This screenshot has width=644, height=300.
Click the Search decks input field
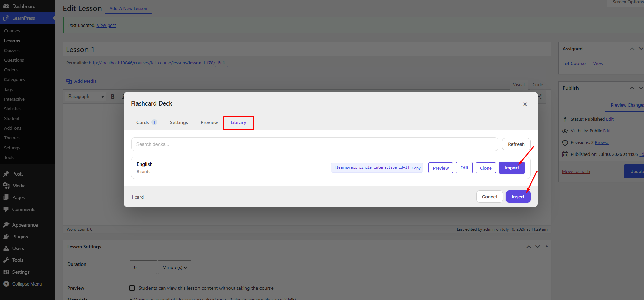coord(315,144)
